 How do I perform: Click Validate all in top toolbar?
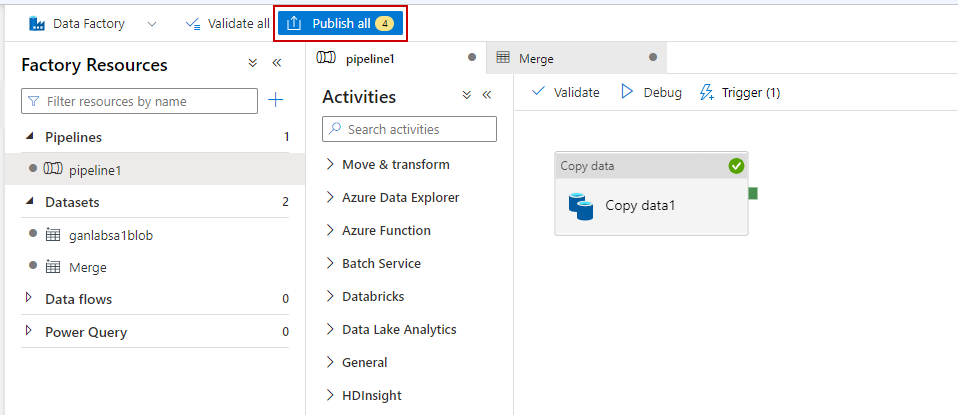pyautogui.click(x=227, y=23)
